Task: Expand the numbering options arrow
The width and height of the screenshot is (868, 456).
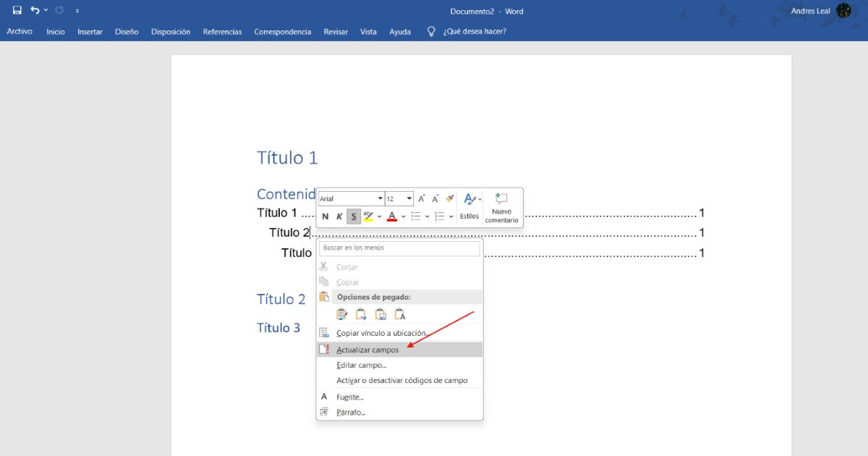Action: [x=451, y=216]
